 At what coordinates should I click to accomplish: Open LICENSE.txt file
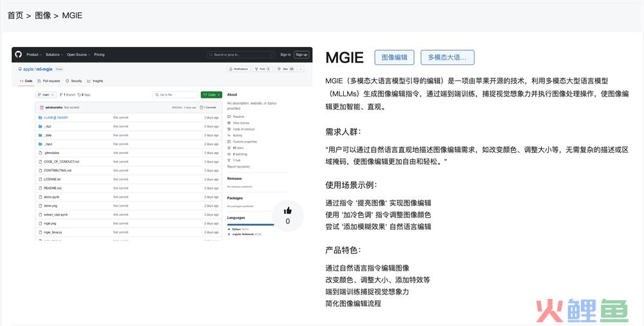click(x=52, y=180)
